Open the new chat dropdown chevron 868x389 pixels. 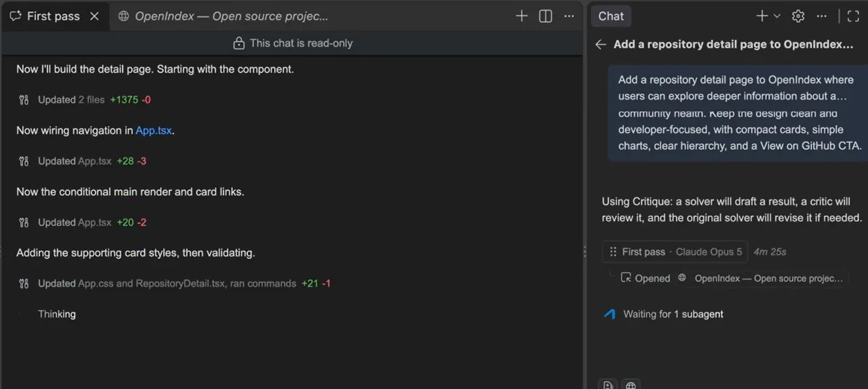[x=777, y=16]
